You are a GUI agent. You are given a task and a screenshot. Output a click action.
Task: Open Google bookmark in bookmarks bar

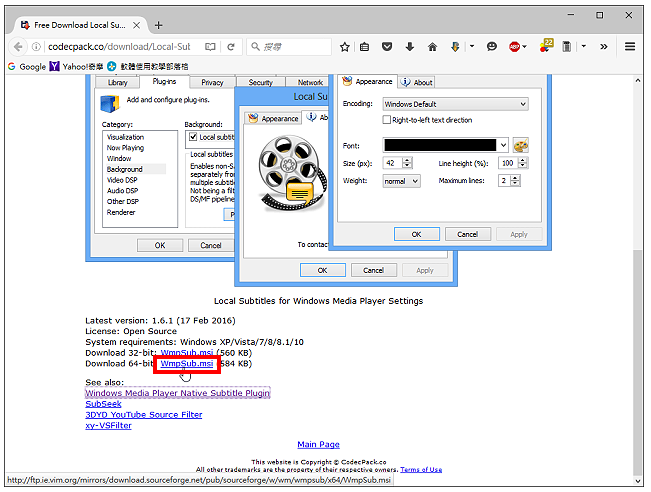point(27,66)
